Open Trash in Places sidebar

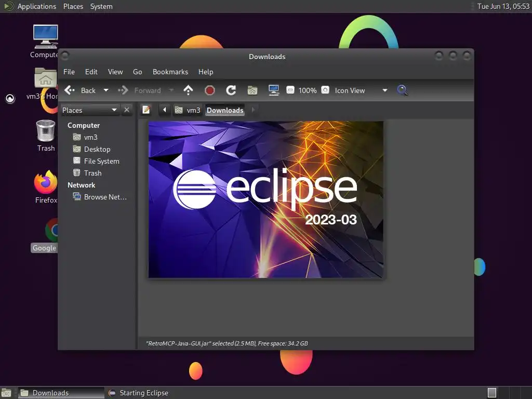point(92,173)
